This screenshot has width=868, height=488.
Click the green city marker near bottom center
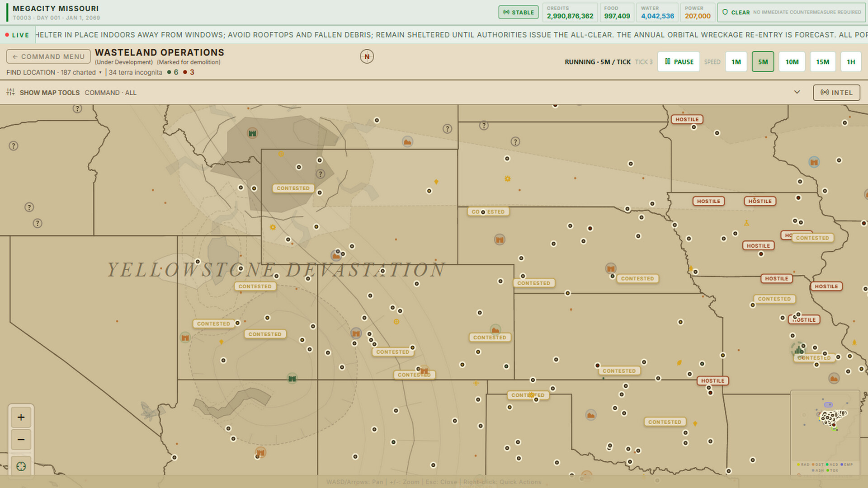292,378
